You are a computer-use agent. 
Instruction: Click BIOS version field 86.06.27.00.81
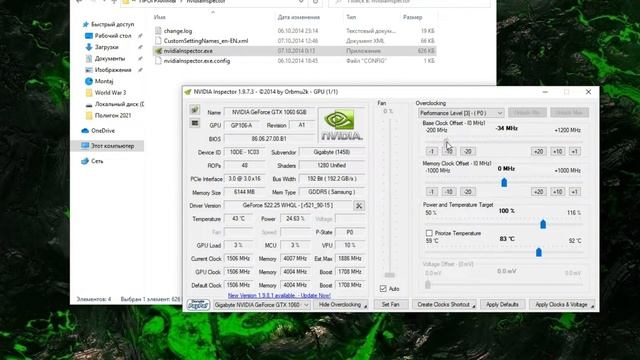click(269, 139)
